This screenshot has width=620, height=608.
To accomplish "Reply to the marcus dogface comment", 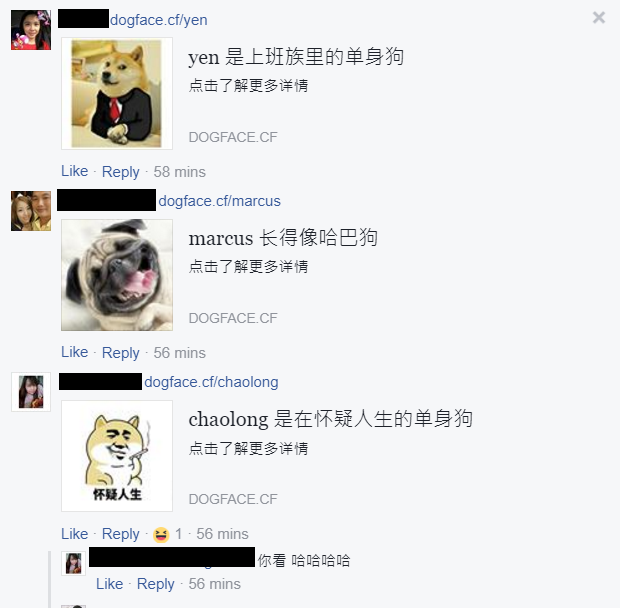I will coord(121,353).
